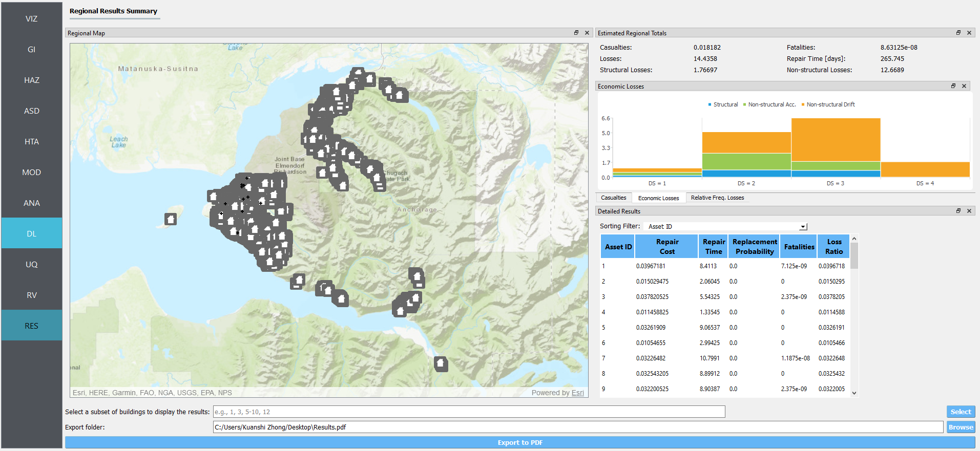The image size is (980, 451).
Task: Open the Relative Freq. Losses tab
Action: (717, 198)
